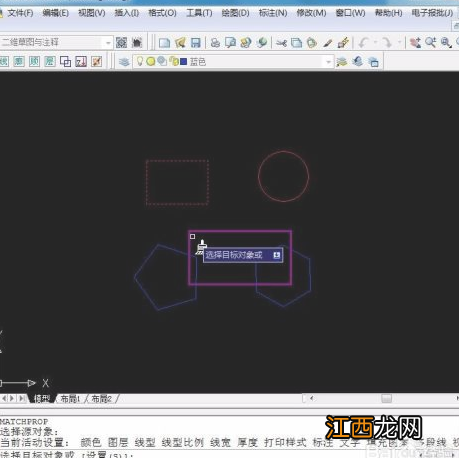Toggle the layer on/off lightbulb icon
The image size is (459, 458).
click(140, 61)
